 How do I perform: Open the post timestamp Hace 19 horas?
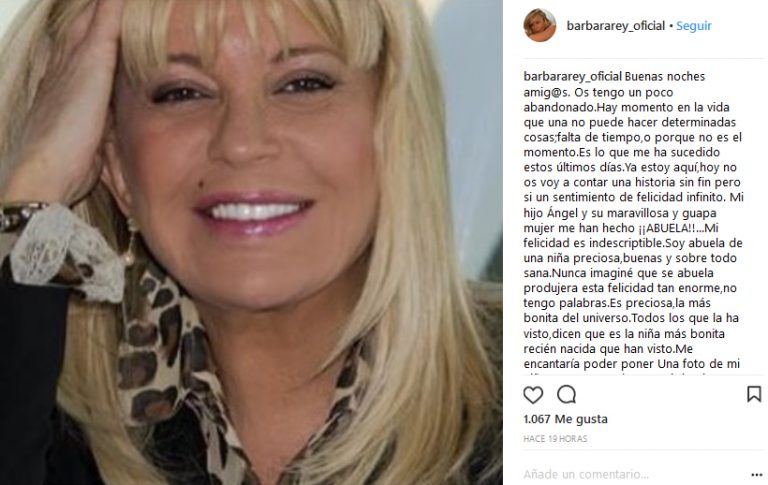coord(555,439)
